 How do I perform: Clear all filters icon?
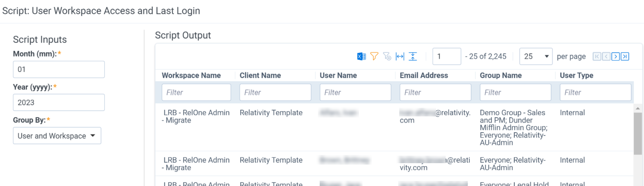[x=387, y=56]
